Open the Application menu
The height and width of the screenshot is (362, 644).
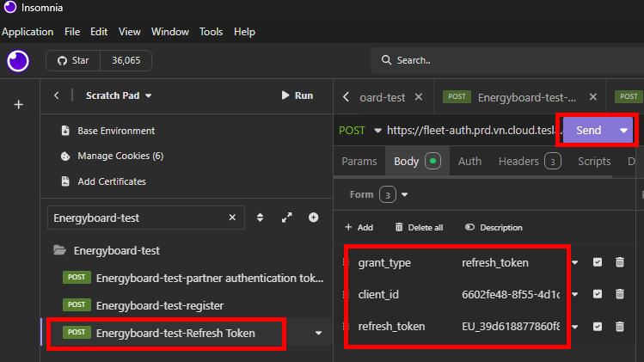pyautogui.click(x=28, y=32)
